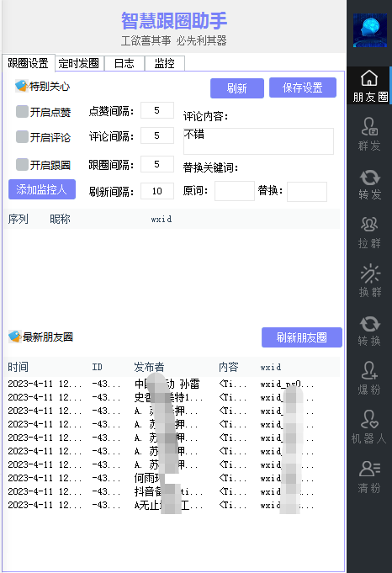Switch to the 日志 tab
This screenshot has height=573, width=392.
(x=124, y=63)
